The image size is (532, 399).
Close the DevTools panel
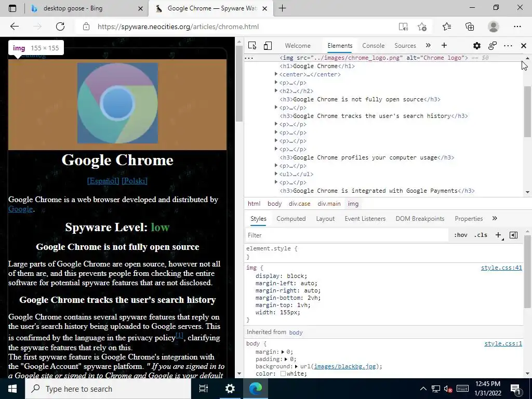524,46
